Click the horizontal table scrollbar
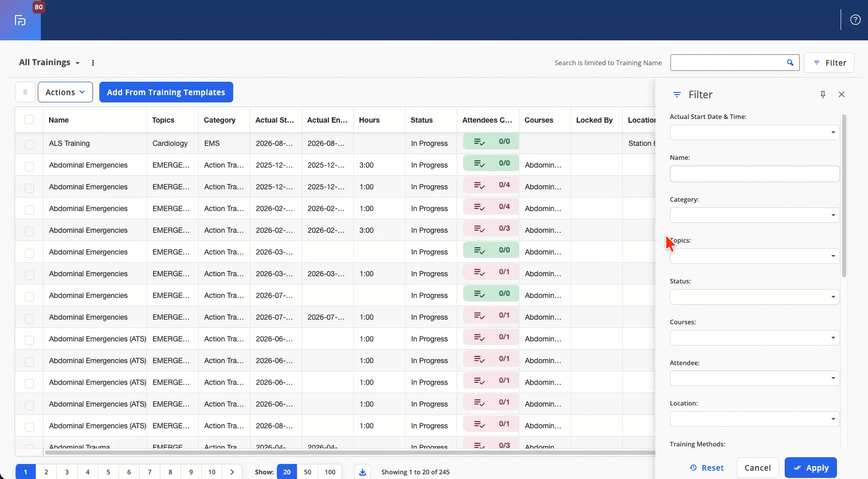Viewport: 868px width, 479px height. point(350,453)
